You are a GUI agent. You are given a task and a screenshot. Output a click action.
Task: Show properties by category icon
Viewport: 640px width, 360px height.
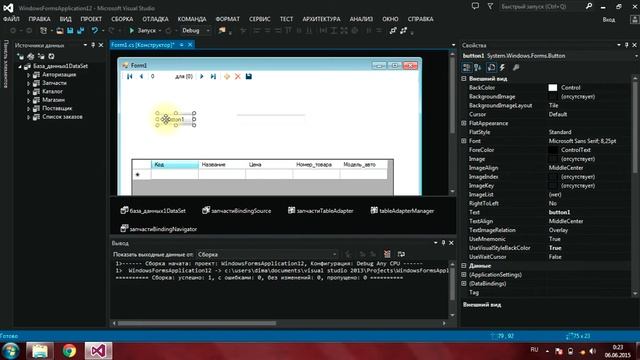tap(467, 67)
